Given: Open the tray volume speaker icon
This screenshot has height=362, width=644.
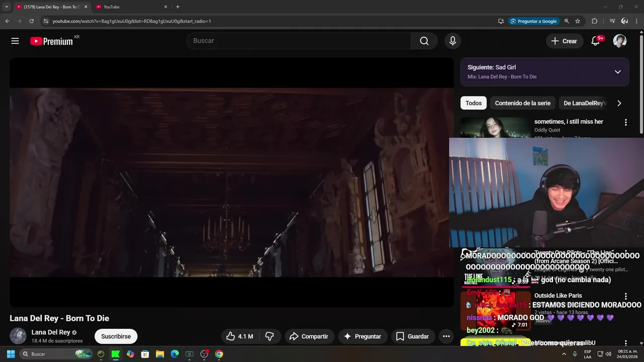Looking at the screenshot, I should (x=608, y=354).
